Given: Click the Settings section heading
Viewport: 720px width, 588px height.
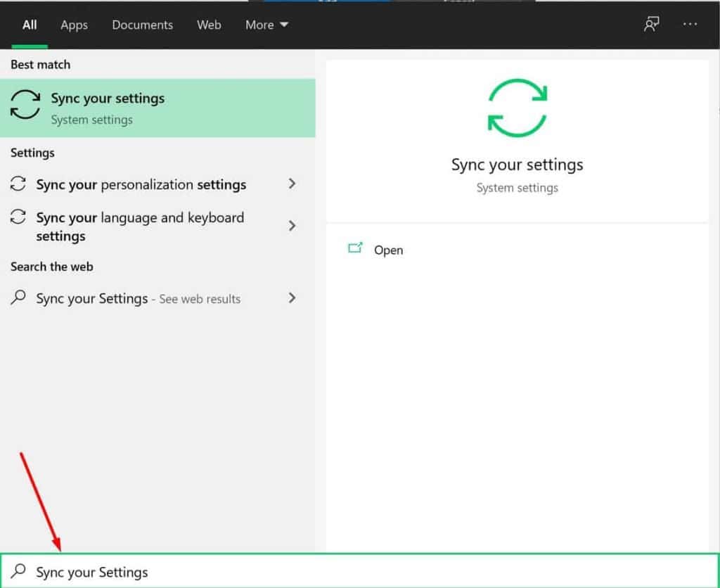Looking at the screenshot, I should pos(32,153).
